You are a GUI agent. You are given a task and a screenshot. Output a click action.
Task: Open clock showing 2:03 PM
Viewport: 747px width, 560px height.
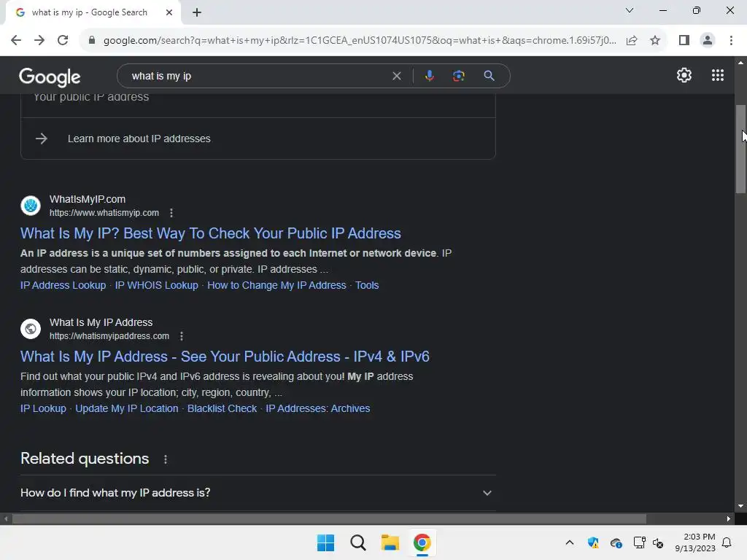point(695,542)
